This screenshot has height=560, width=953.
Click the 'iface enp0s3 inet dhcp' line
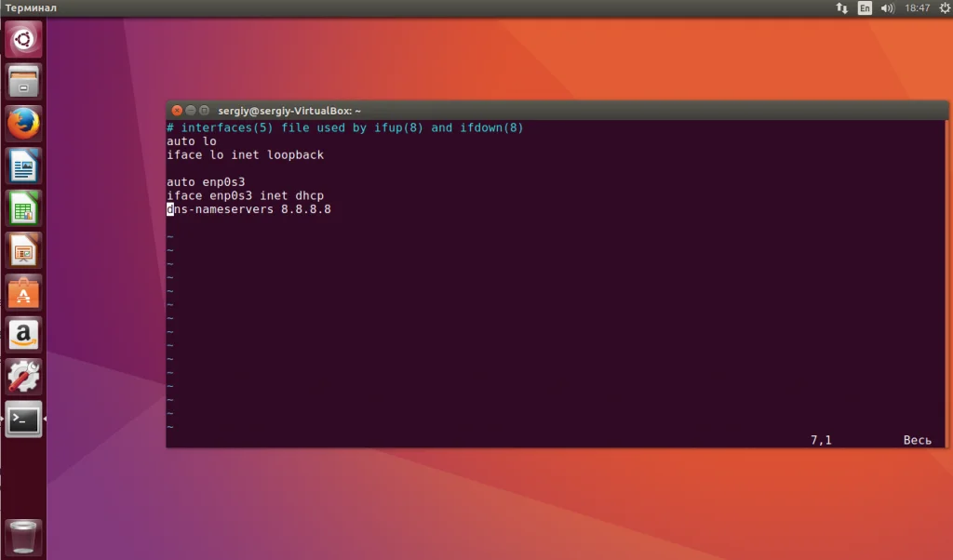pos(245,195)
